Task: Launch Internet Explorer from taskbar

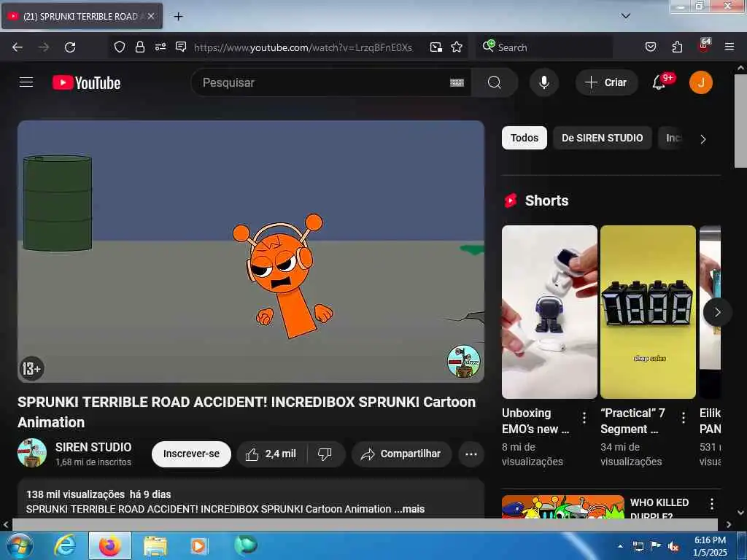Action: click(65, 545)
